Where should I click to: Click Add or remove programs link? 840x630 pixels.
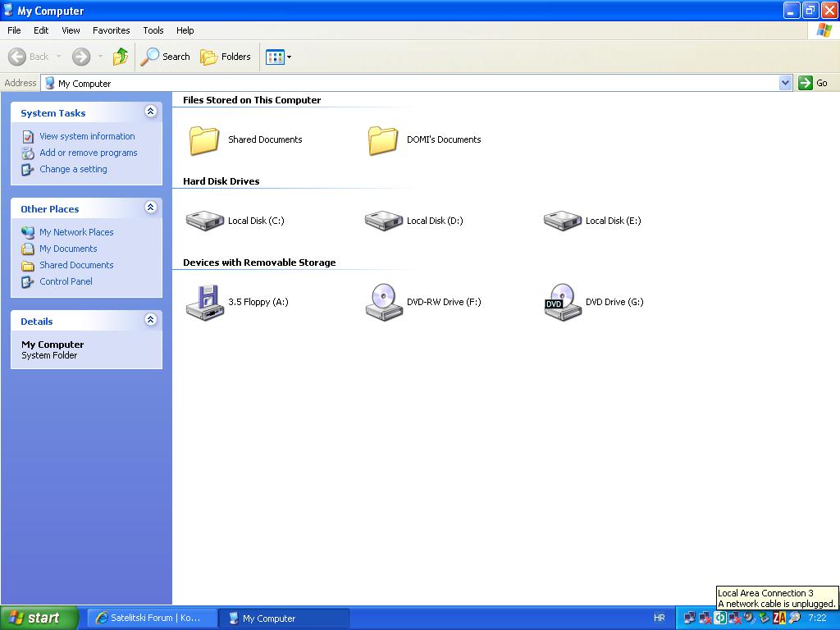pos(88,153)
